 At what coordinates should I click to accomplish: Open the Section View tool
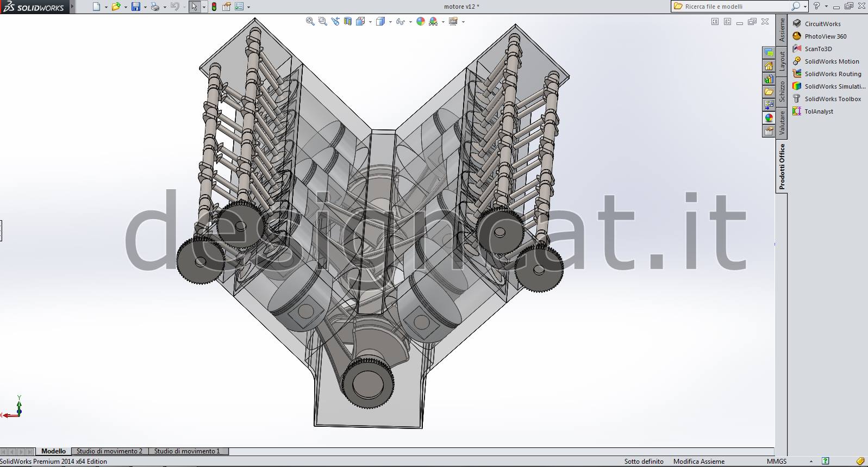(348, 21)
